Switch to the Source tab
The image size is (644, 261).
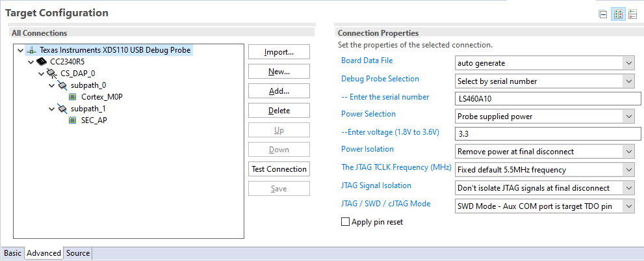click(78, 253)
